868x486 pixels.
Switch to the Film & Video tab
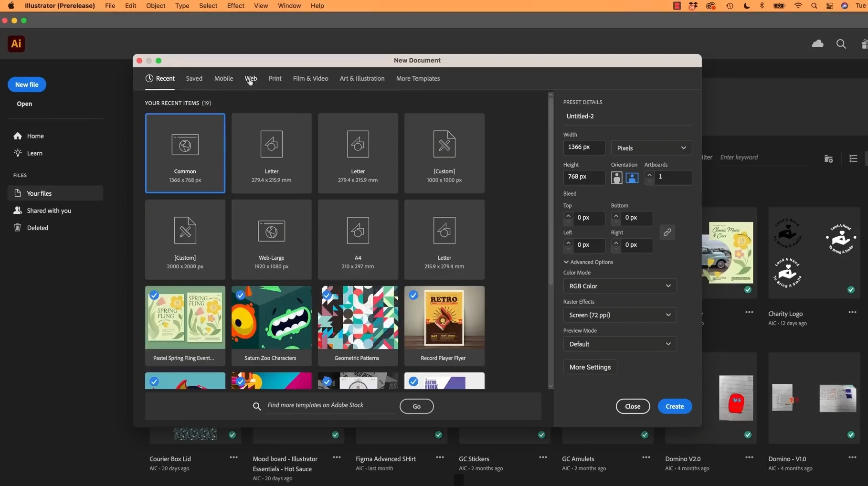click(x=310, y=79)
